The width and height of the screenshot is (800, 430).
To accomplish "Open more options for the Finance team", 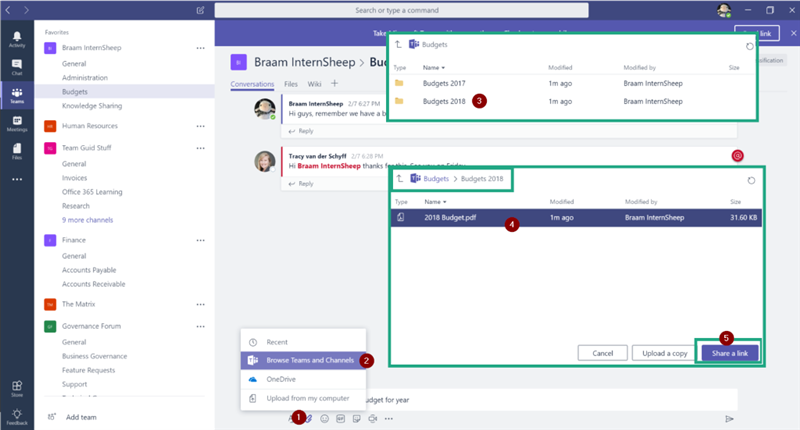I will [201, 240].
